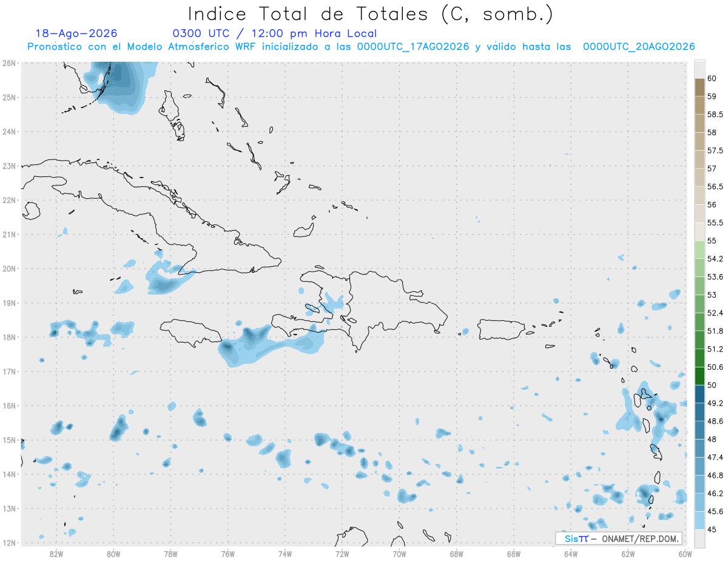The height and width of the screenshot is (562, 728).
Task: Click the dark brown swatch between 59 and 60
Action: click(x=699, y=87)
